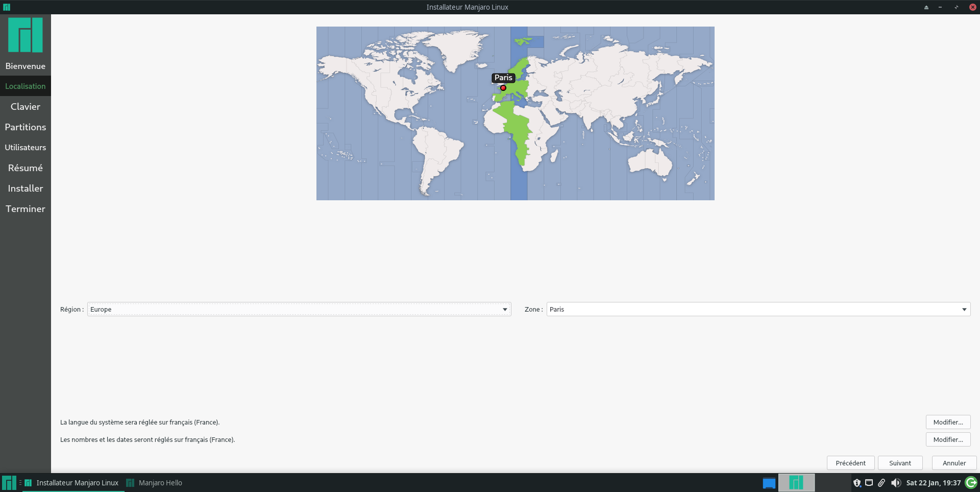
Task: Click the Précédent button
Action: click(x=850, y=463)
